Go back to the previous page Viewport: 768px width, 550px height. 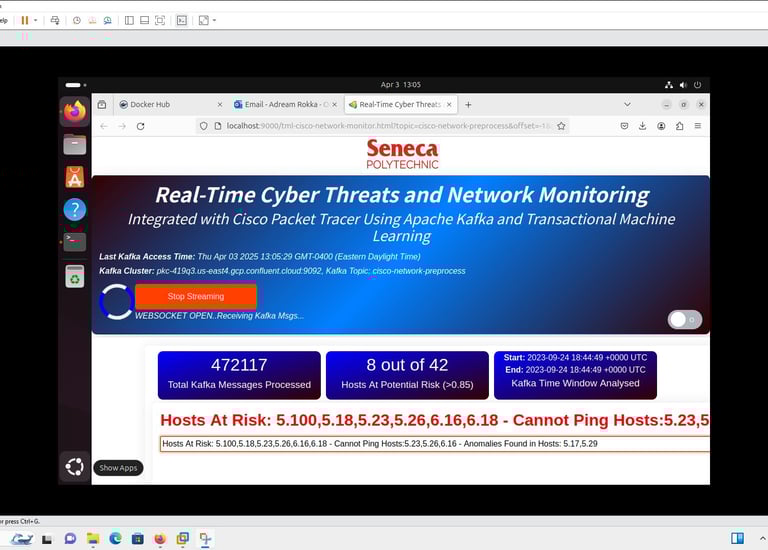click(104, 126)
